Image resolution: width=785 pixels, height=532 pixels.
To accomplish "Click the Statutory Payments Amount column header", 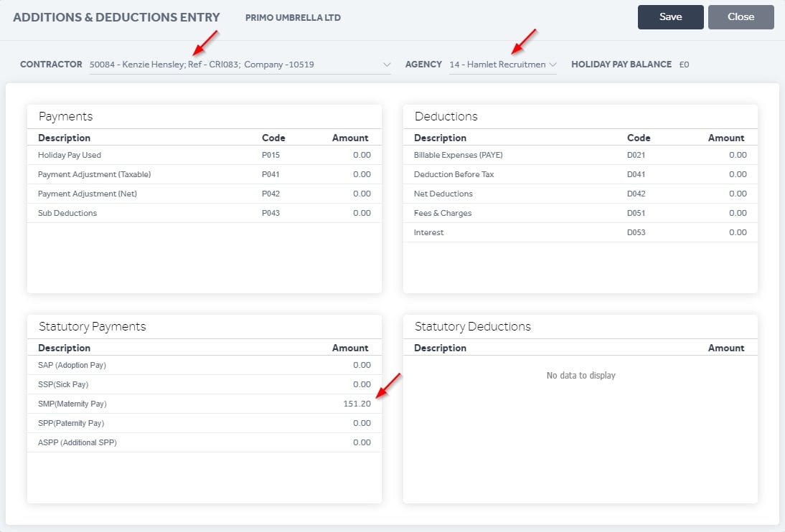I will (x=350, y=348).
